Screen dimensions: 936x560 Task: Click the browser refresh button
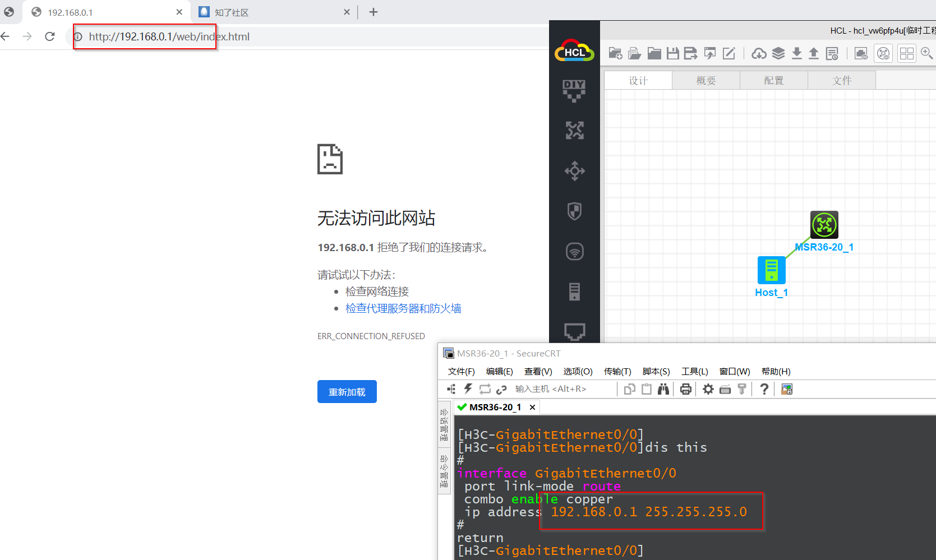tap(50, 36)
